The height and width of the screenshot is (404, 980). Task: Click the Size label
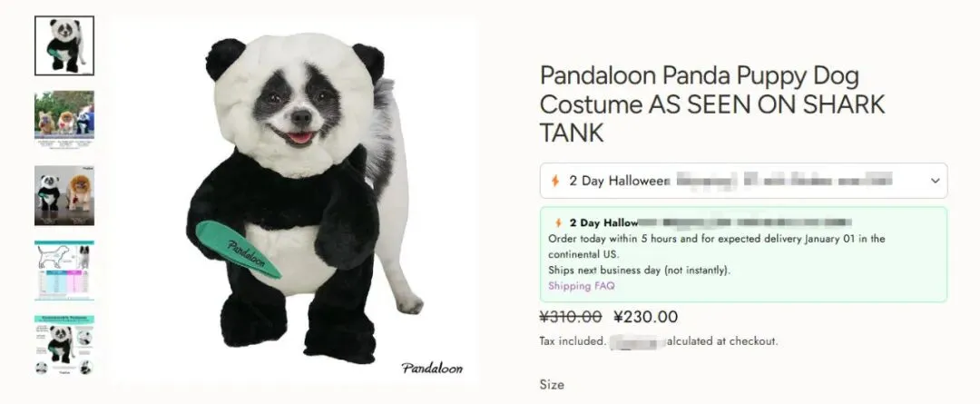552,385
